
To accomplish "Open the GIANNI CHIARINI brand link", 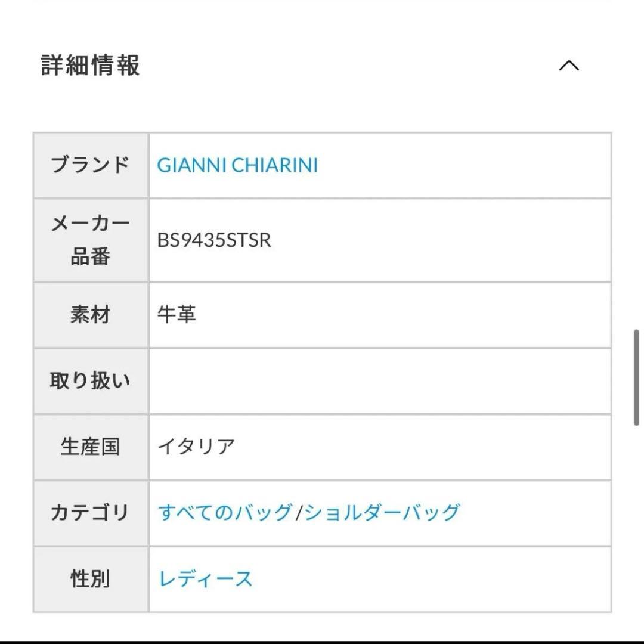I will (x=236, y=166).
